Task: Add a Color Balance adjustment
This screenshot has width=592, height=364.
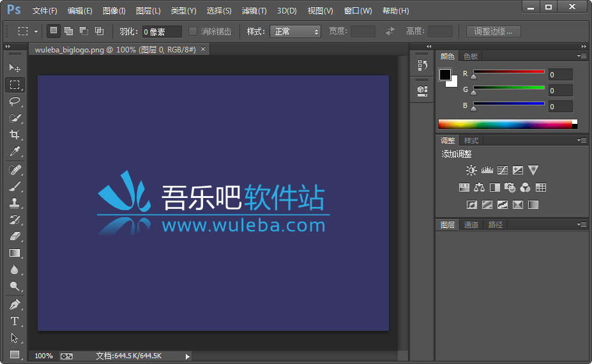Action: [480, 187]
